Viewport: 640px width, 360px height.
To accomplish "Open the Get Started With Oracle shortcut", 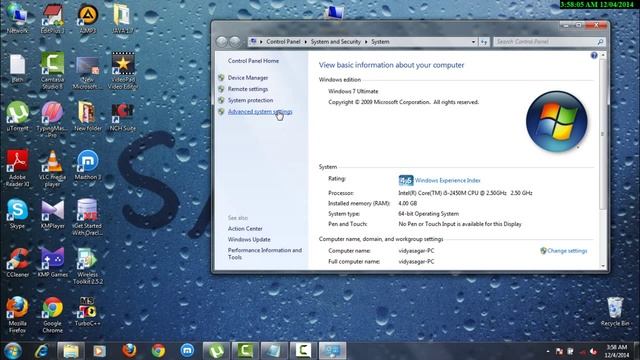I will (87, 217).
